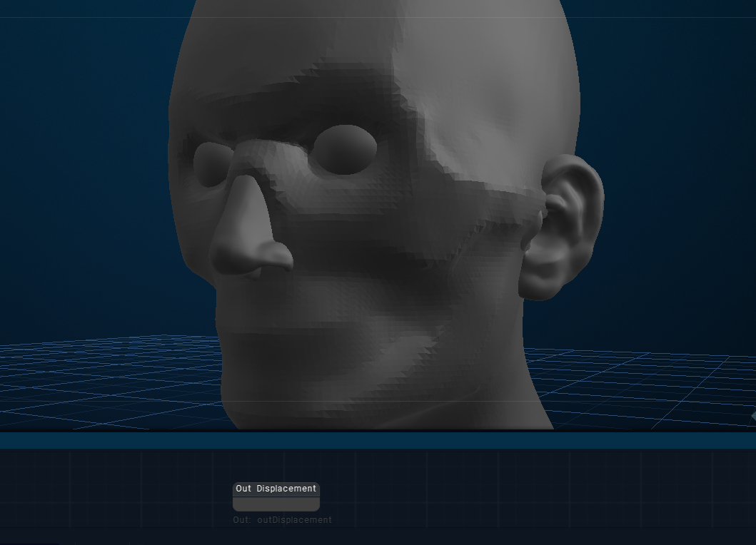This screenshot has height=545, width=756.
Task: Click the blue divider bar below the viewport
Action: pyautogui.click(x=378, y=440)
